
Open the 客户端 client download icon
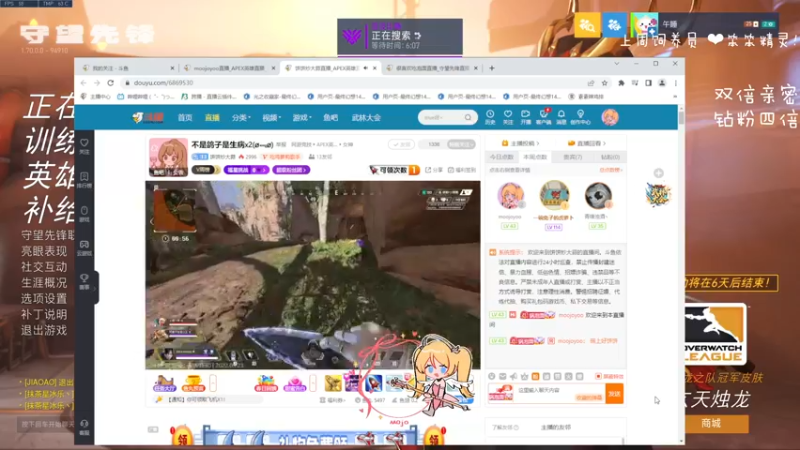click(x=543, y=117)
